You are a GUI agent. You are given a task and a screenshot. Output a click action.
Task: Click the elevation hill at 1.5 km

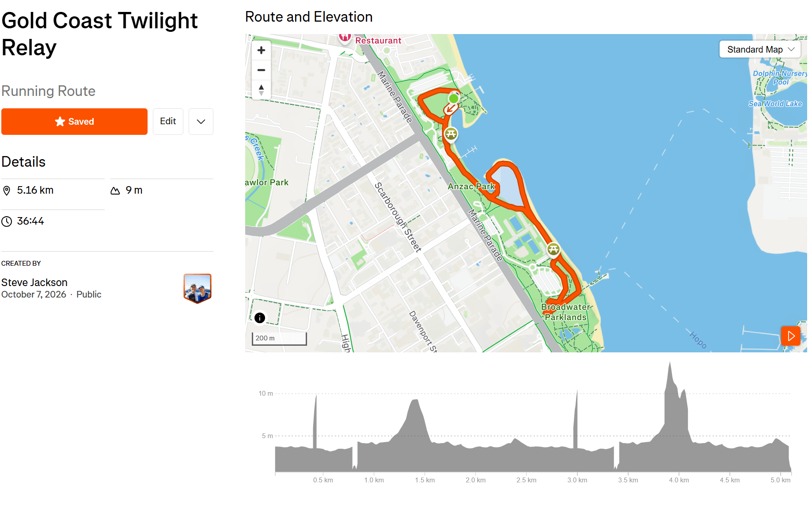coord(414,411)
